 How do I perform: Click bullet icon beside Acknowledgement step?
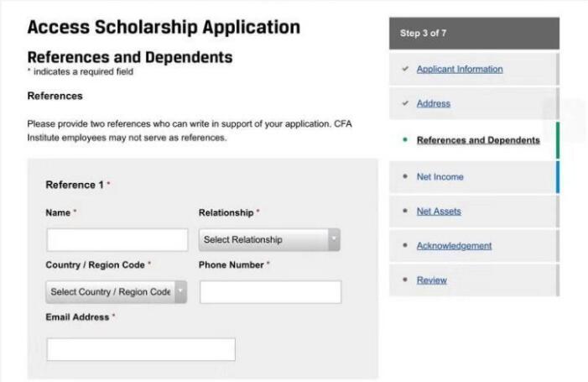(x=405, y=246)
